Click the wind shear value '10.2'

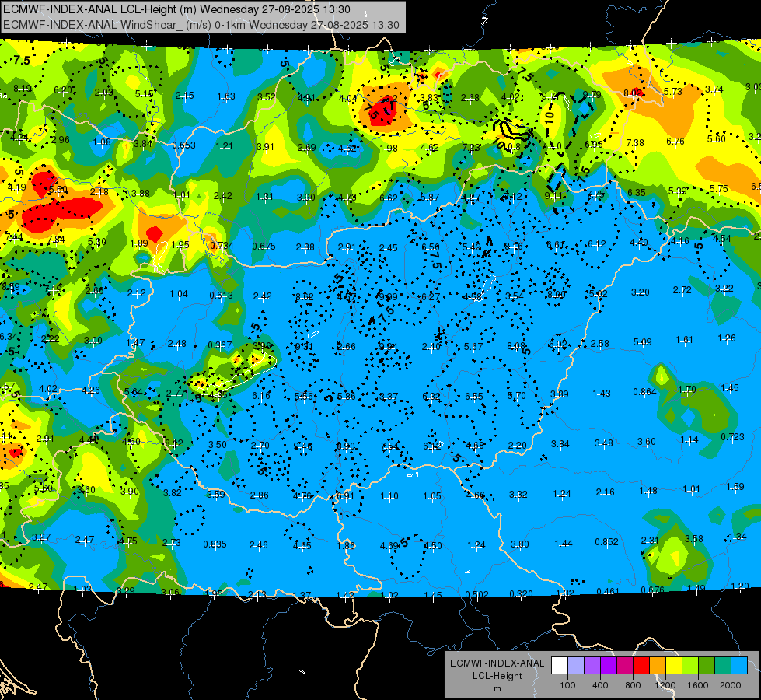coord(388,98)
